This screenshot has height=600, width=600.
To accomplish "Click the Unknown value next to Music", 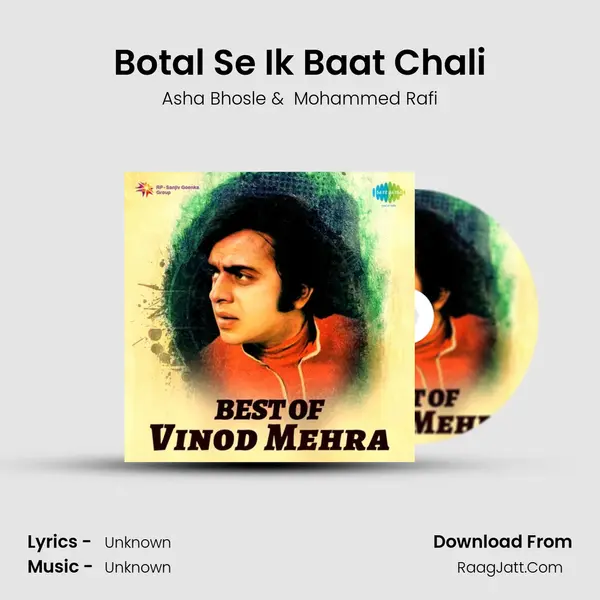I will [138, 567].
